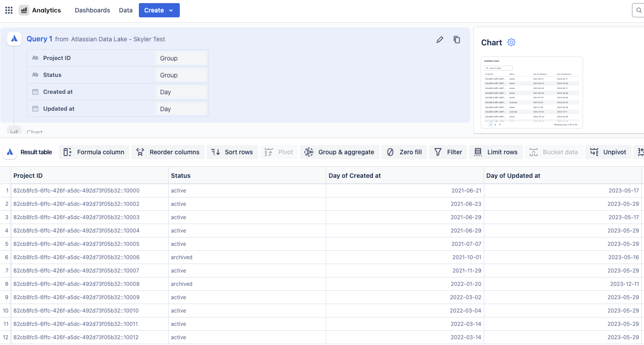
Task: Click the disabled Pivot button
Action: 279,152
